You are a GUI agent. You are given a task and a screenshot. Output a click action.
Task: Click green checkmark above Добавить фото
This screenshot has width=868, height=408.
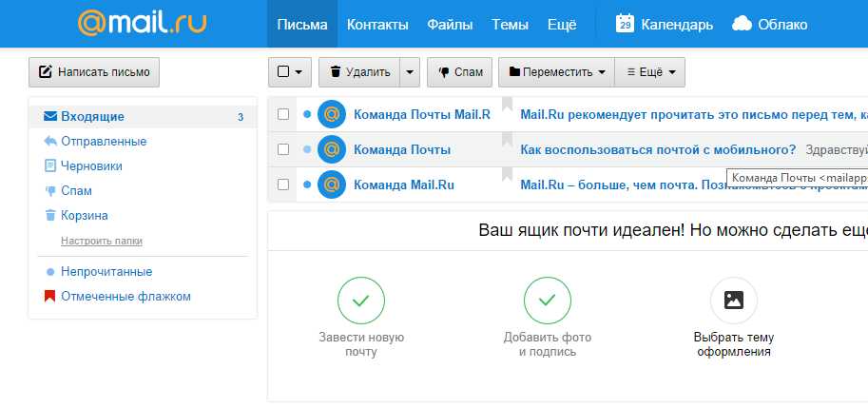547,301
